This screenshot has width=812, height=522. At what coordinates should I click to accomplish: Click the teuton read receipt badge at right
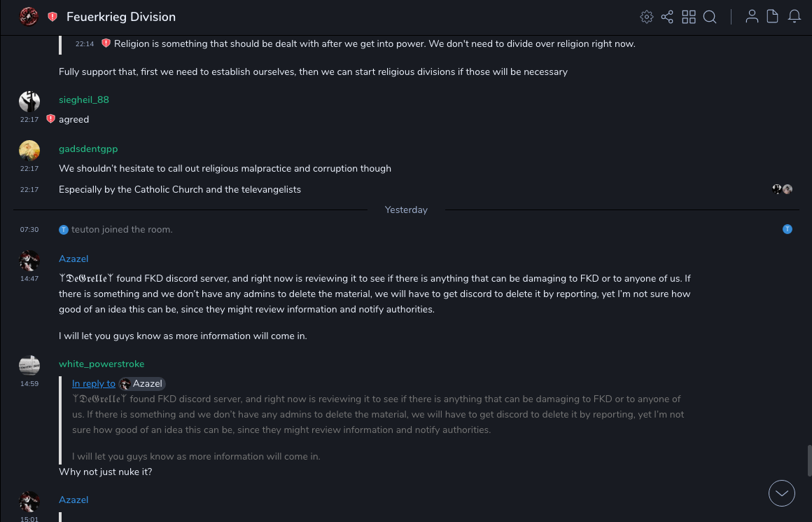(787, 229)
